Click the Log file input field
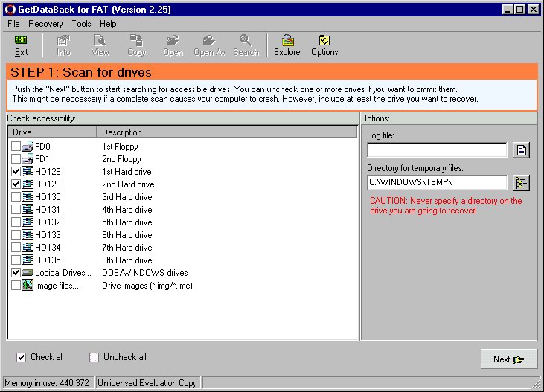Screen dimensions: 544x392 tap(437, 150)
